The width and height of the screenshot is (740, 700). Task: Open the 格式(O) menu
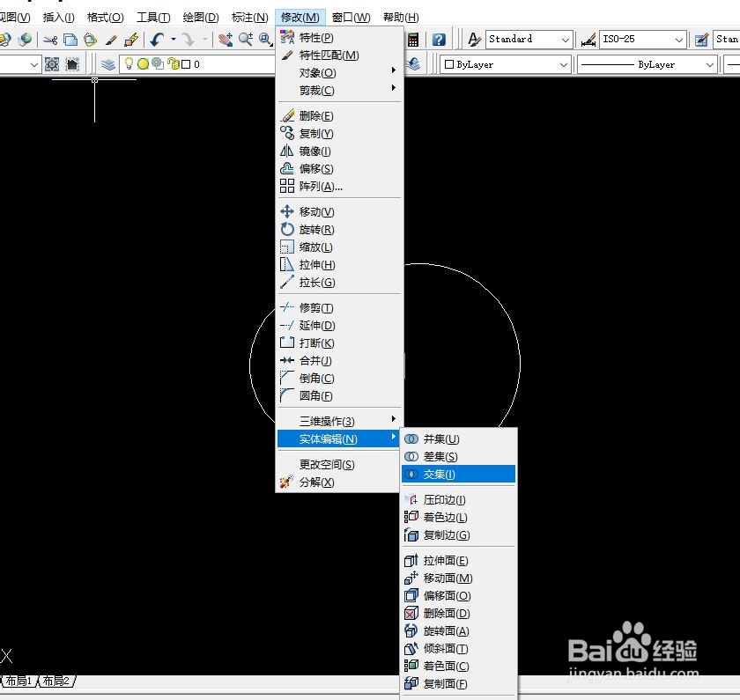pos(105,18)
